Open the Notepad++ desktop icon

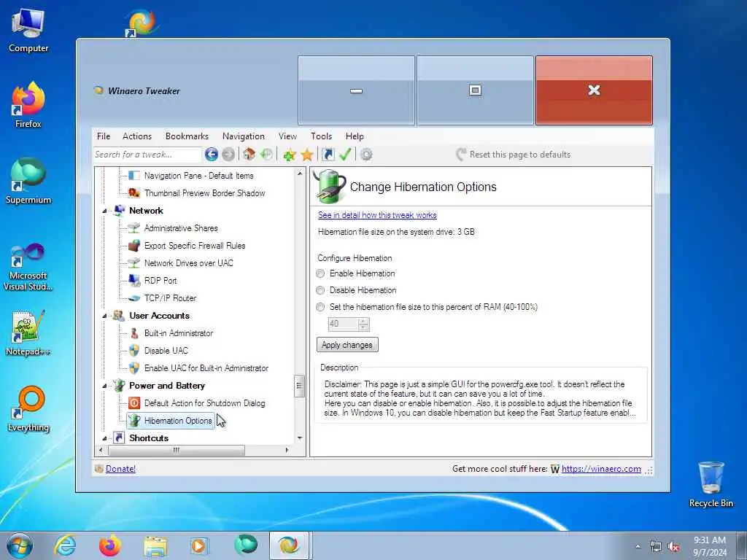point(28,332)
